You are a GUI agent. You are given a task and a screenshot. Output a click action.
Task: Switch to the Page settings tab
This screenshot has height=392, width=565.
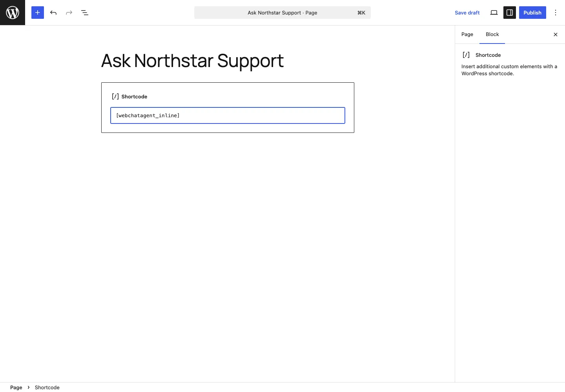pos(467,34)
